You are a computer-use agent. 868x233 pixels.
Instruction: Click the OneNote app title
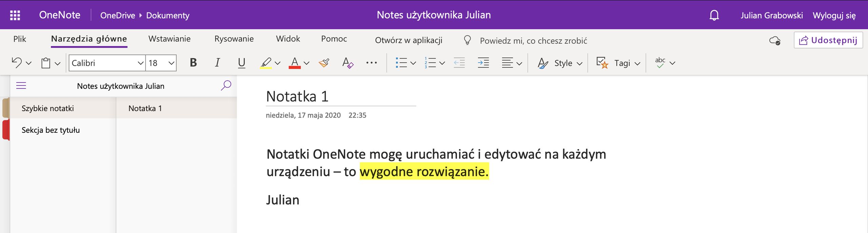(x=60, y=15)
